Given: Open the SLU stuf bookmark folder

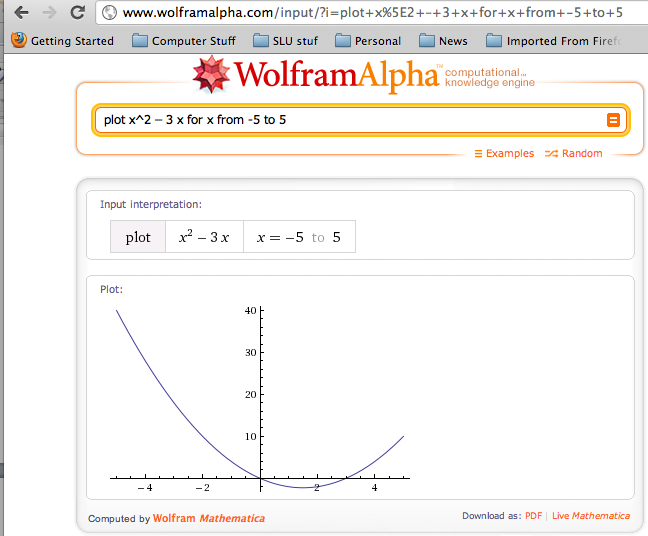Looking at the screenshot, I should pyautogui.click(x=284, y=41).
